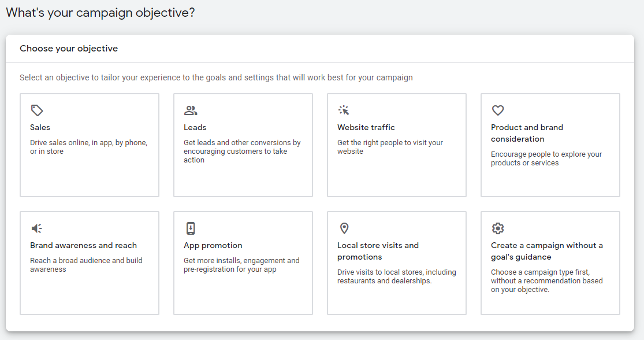Viewport: 644px width, 340px height.
Task: Click the cursor-click icon for Website traffic
Action: click(x=344, y=110)
